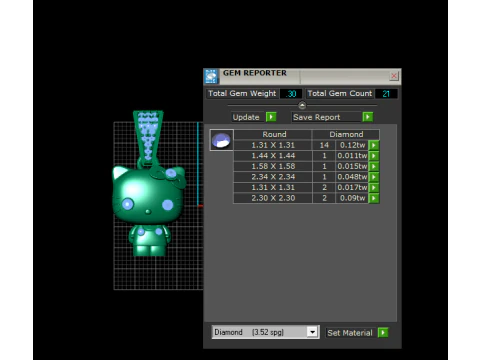Close the Gem Reporter window
This screenshot has width=480, height=360.
tap(394, 76)
